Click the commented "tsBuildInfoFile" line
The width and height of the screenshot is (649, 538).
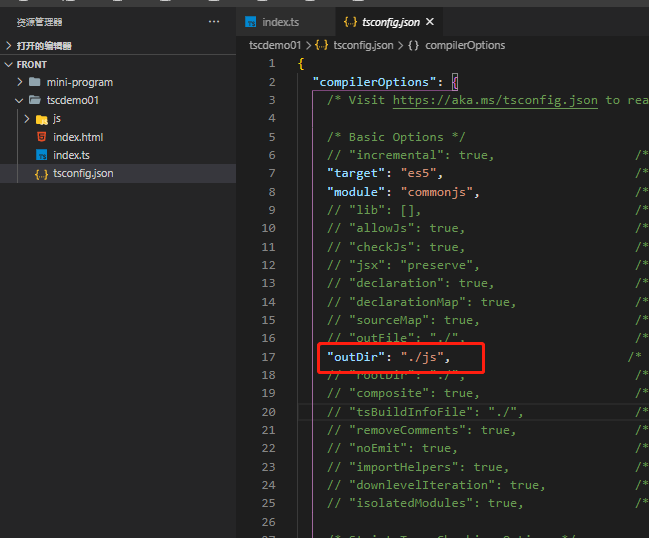[x=425, y=412]
